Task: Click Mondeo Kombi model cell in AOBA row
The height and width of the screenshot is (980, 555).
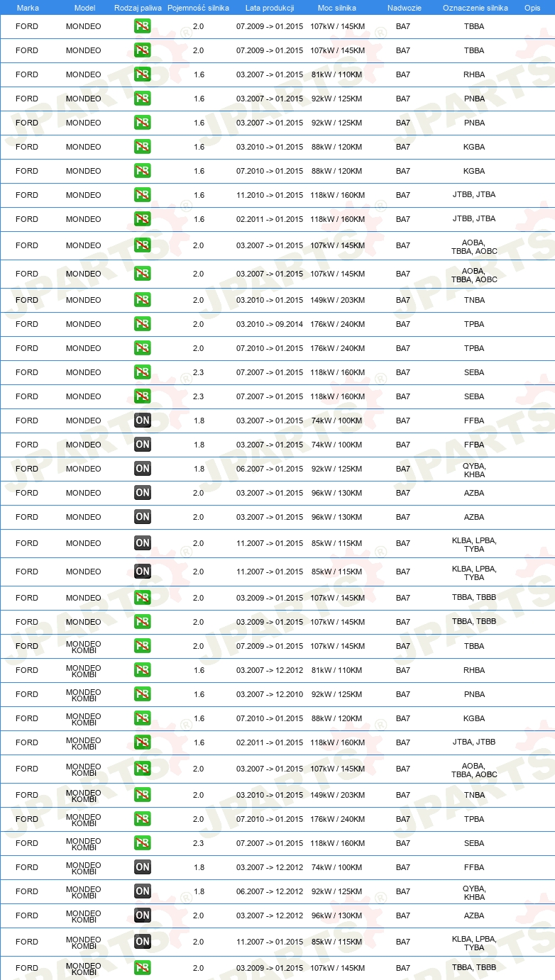Action: [x=84, y=769]
